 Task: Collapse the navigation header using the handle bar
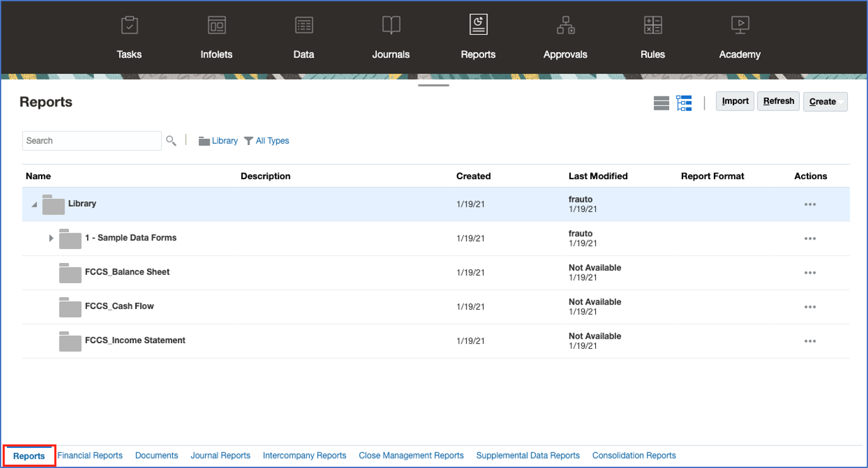point(434,85)
